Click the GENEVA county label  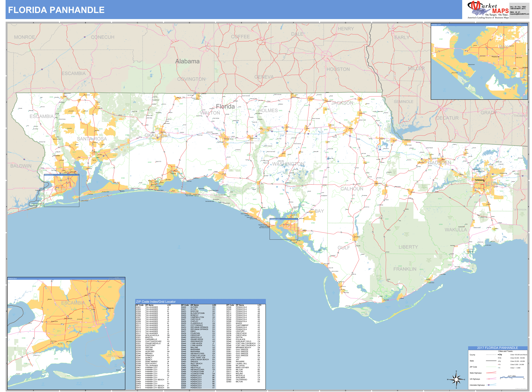264,77
